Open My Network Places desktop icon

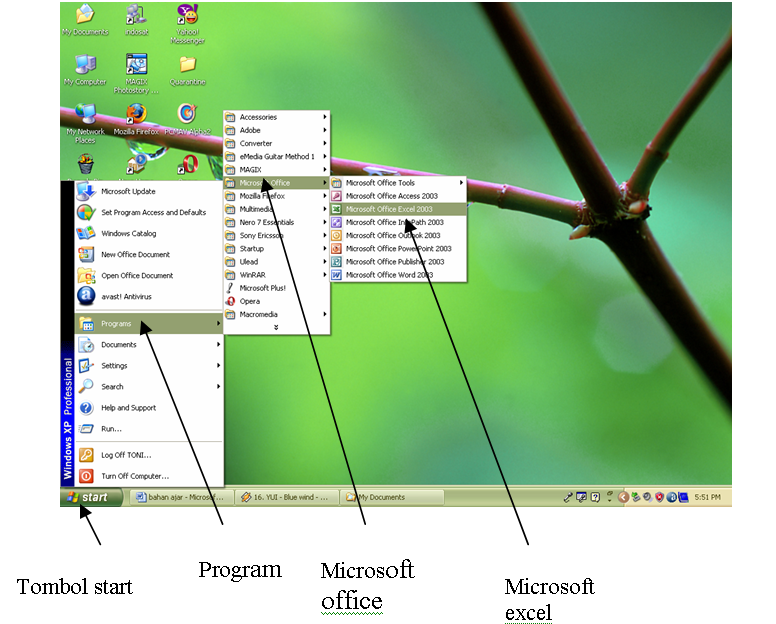85,123
